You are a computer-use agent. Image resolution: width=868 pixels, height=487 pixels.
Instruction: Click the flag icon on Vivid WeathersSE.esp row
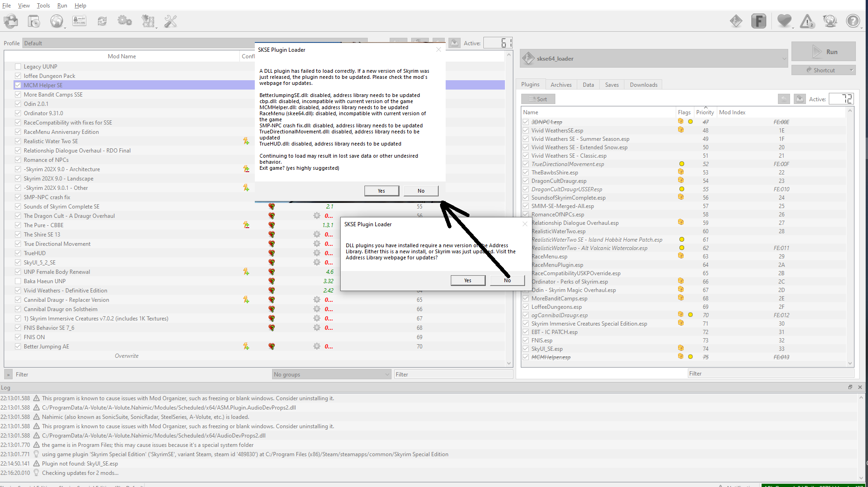tap(681, 130)
